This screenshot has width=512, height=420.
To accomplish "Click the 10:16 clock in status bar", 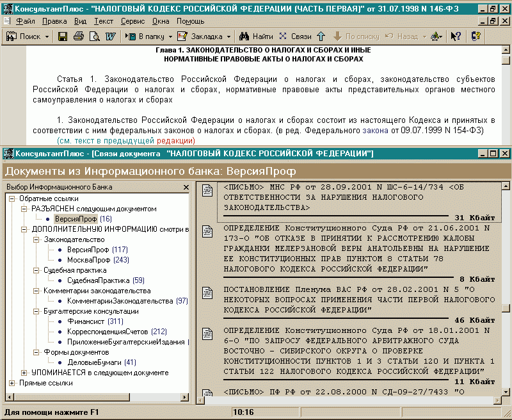I will (x=244, y=412).
